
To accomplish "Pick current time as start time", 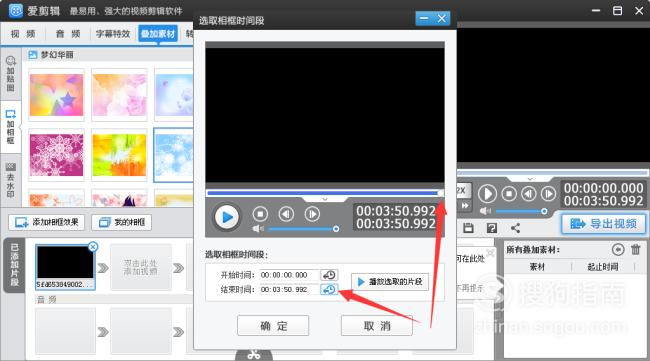I will tap(329, 275).
